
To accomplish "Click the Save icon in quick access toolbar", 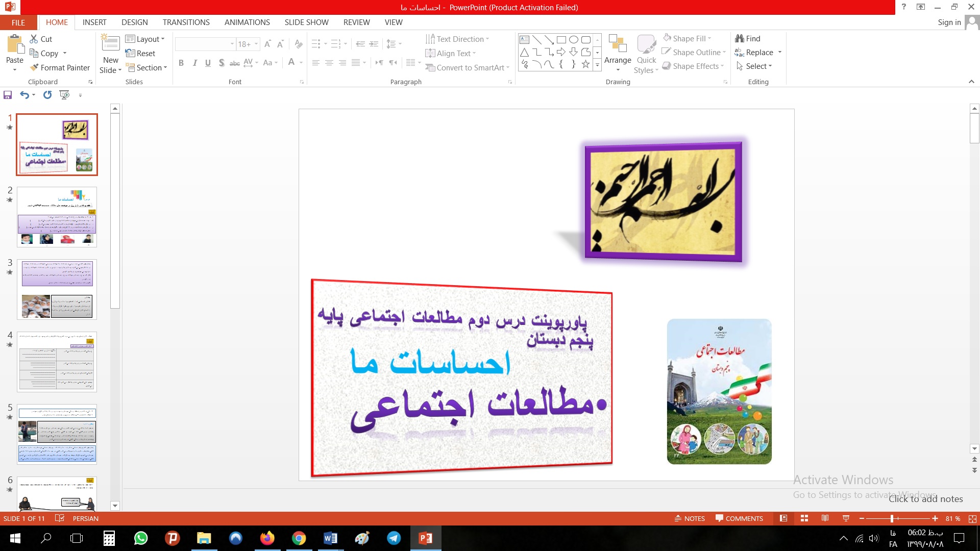I will pyautogui.click(x=8, y=95).
